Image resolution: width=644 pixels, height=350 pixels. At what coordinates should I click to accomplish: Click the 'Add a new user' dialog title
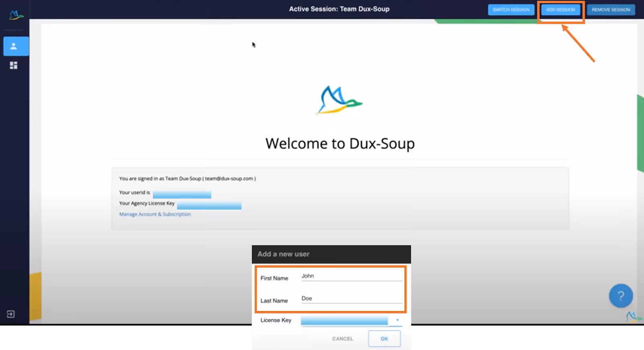pyautogui.click(x=283, y=254)
